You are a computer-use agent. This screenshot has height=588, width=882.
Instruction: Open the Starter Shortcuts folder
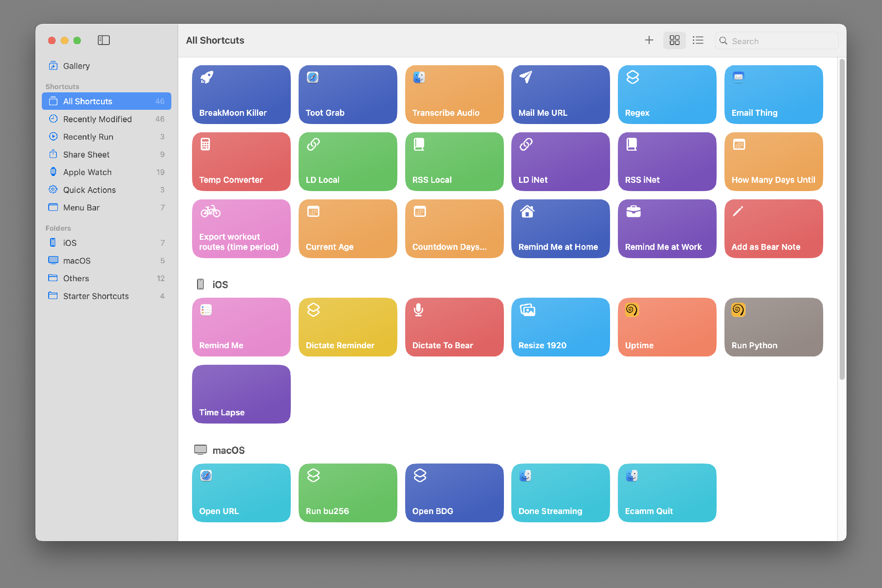click(96, 296)
